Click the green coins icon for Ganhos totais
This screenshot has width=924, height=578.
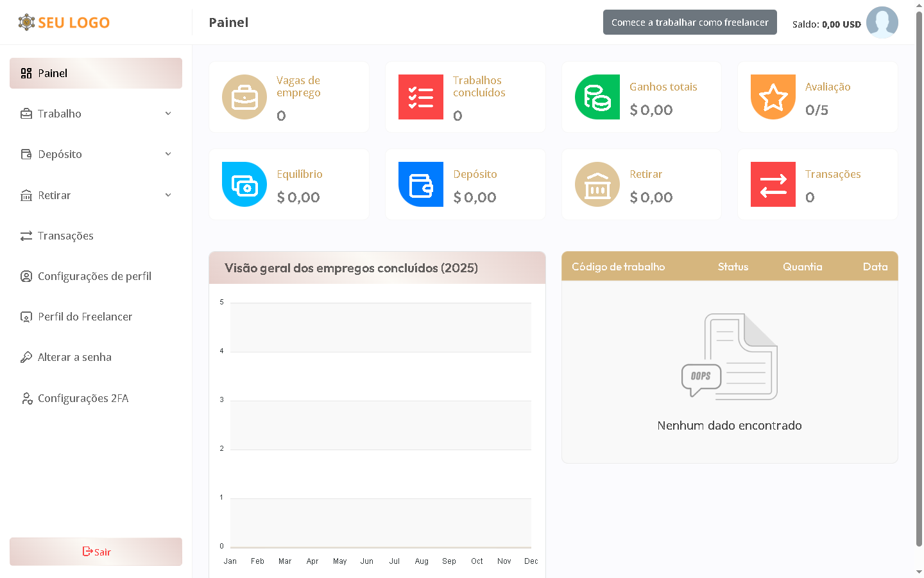[597, 97]
